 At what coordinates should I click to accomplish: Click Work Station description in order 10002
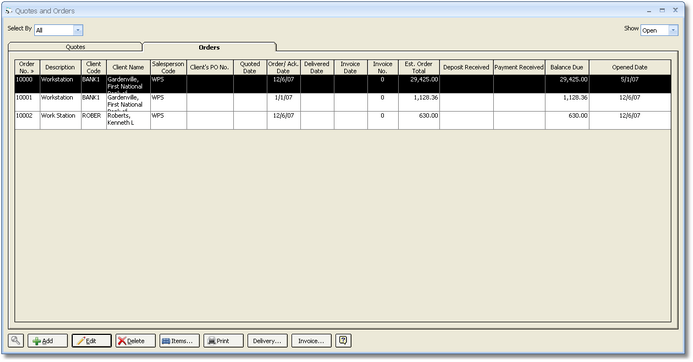click(60, 120)
